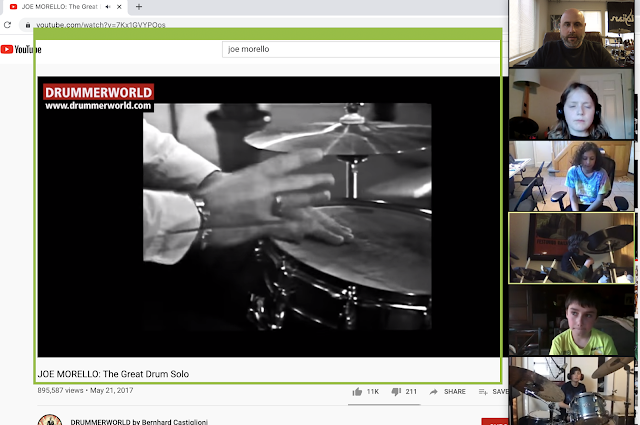
Task: Click the SAVE to playlist button
Action: tap(493, 392)
